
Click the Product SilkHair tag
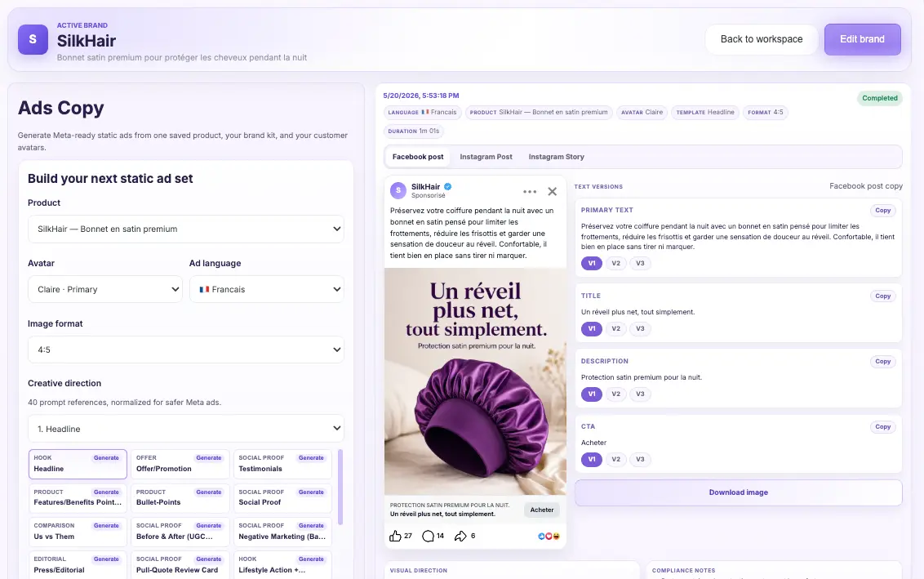tap(539, 112)
